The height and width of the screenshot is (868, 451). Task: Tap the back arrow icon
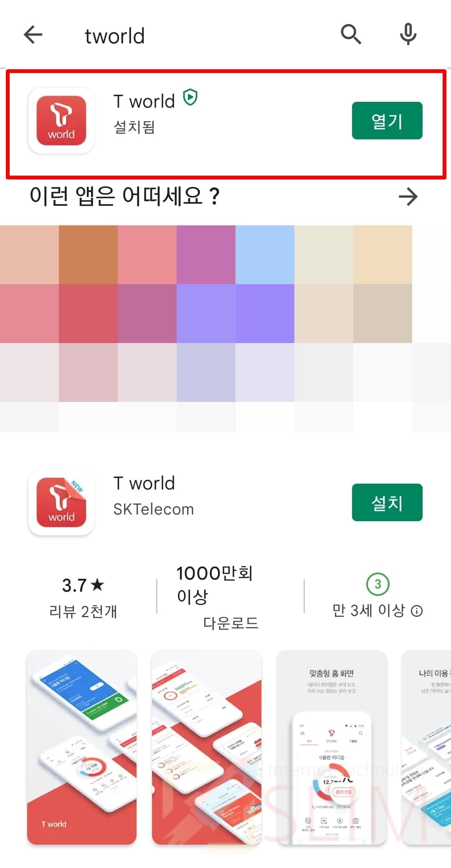[33, 35]
